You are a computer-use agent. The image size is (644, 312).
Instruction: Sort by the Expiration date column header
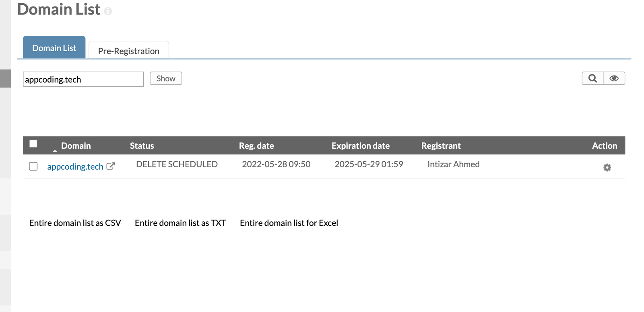(x=361, y=146)
